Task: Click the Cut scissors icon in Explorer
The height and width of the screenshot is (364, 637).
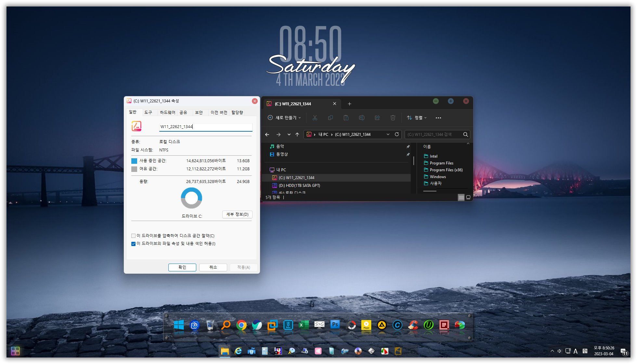Action: tap(315, 118)
